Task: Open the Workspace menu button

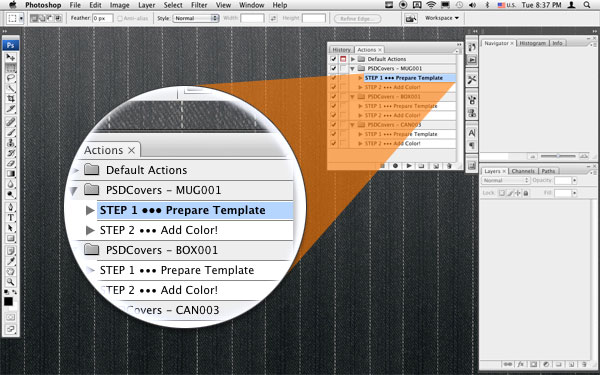Action: (x=442, y=18)
